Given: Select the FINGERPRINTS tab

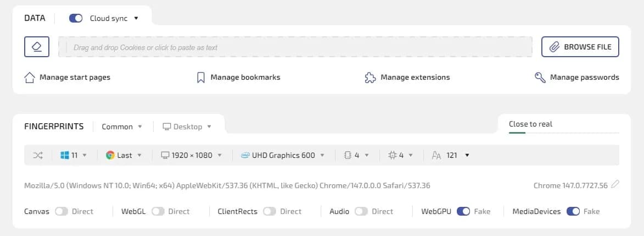Looking at the screenshot, I should [54, 127].
